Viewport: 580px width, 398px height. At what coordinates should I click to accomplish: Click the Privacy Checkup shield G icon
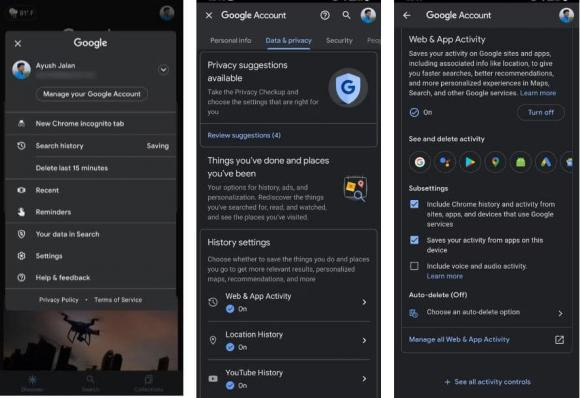click(x=348, y=88)
